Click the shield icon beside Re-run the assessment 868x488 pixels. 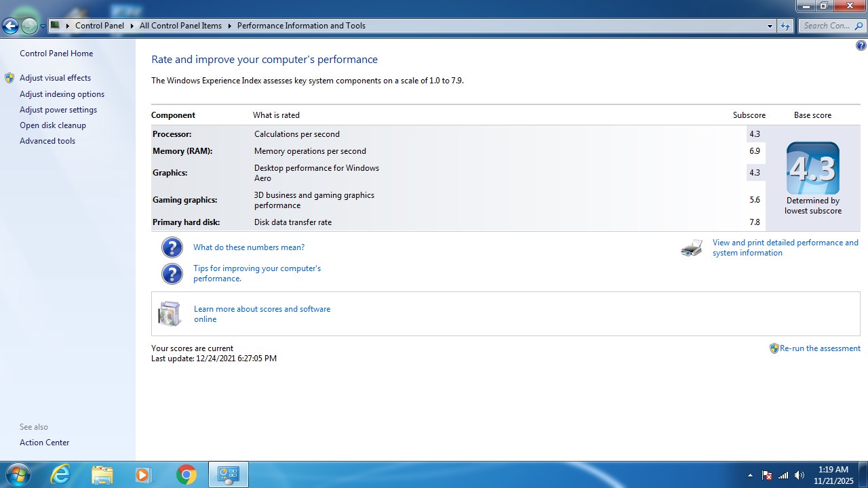[774, 348]
